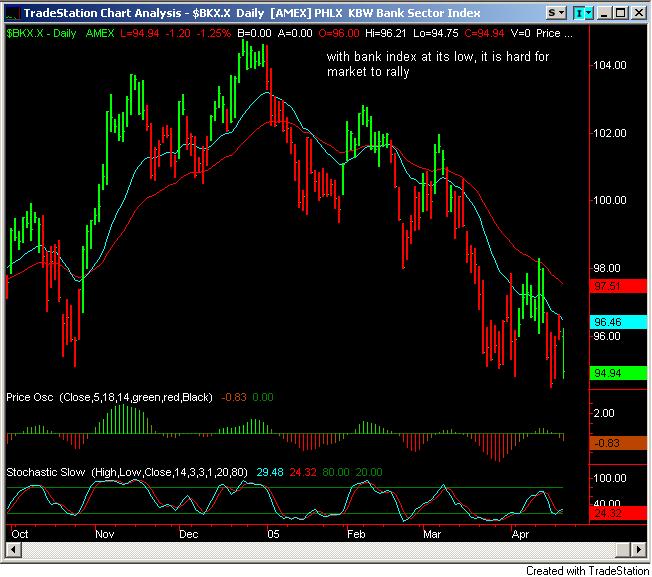Maximize the chart analysis window
This screenshot has width=652, height=577.
[620, 13]
